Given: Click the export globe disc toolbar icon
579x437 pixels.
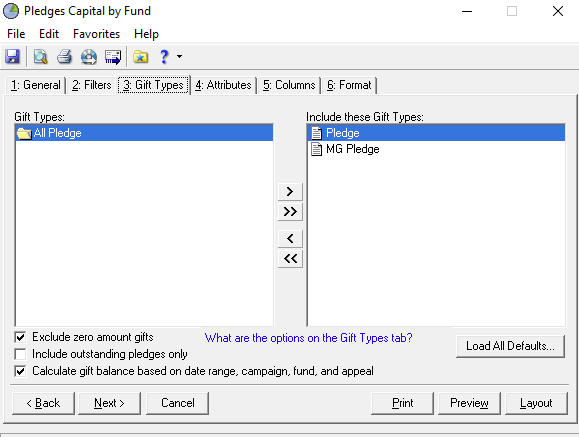Looking at the screenshot, I should [x=89, y=57].
